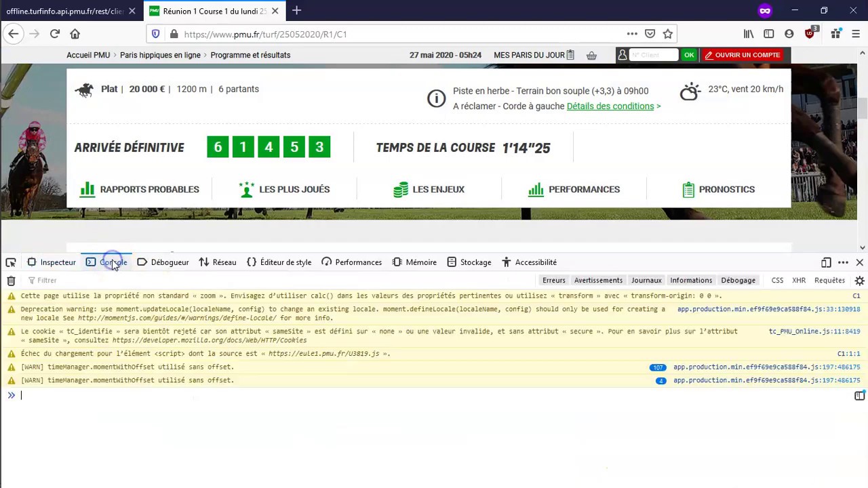Image resolution: width=868 pixels, height=488 pixels.
Task: Select the Console tab
Action: (x=106, y=262)
